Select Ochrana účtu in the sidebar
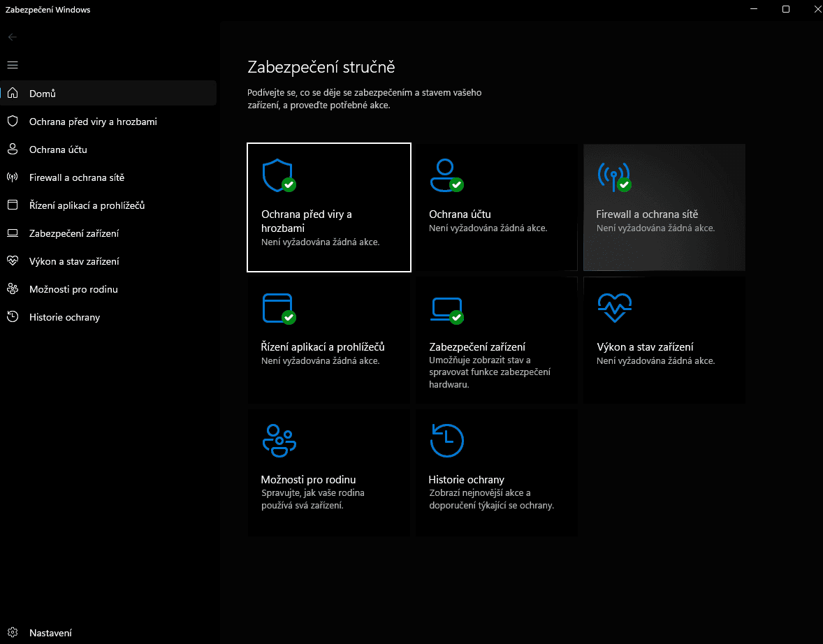The width and height of the screenshot is (823, 644). pos(108,149)
